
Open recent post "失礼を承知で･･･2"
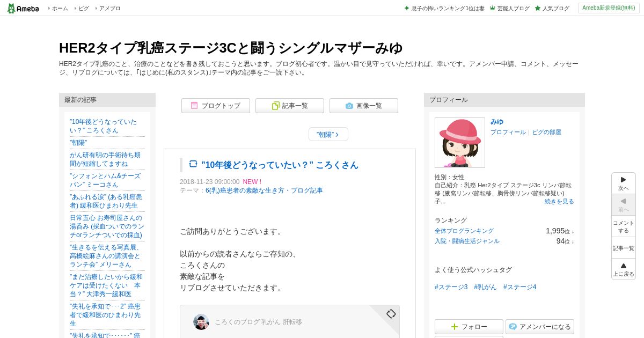coord(105,315)
